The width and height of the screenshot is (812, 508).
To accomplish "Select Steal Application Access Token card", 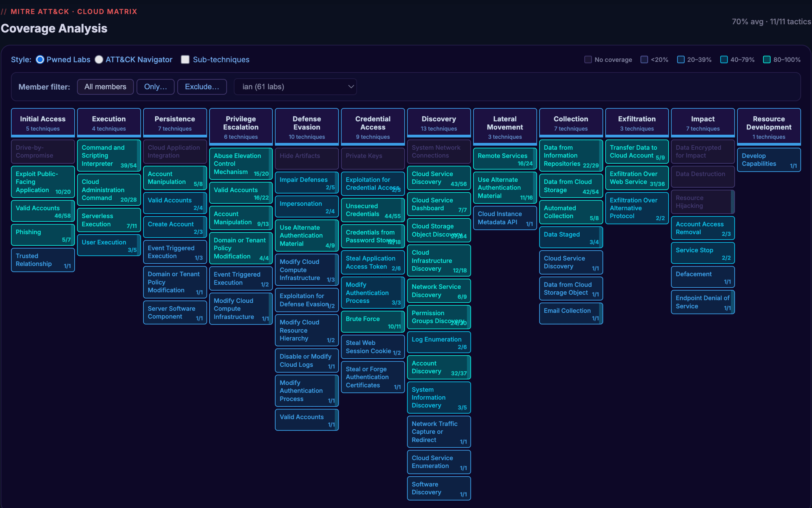I will [x=373, y=263].
